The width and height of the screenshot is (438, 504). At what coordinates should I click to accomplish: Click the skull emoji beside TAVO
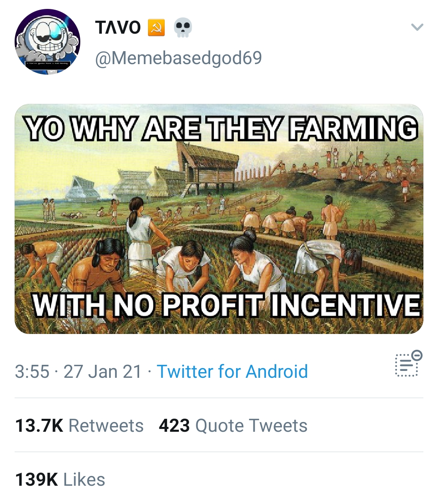click(x=182, y=28)
